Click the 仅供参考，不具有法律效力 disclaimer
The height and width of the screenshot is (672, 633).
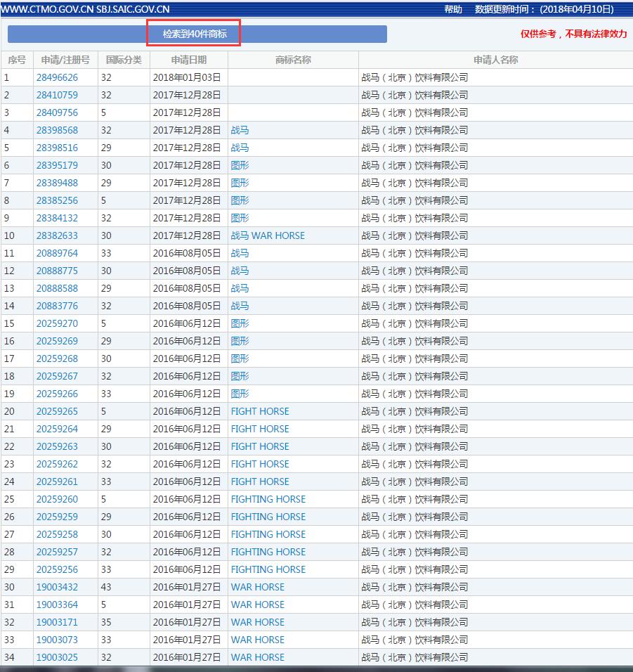coord(574,34)
